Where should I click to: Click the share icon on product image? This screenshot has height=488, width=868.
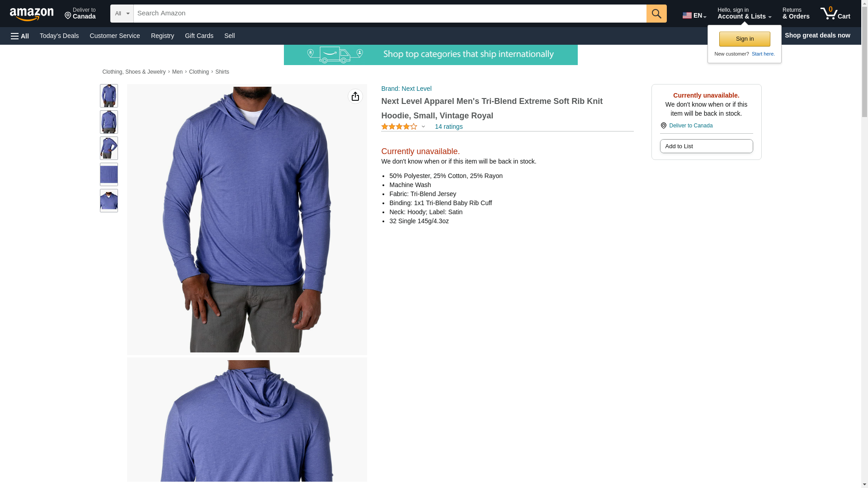point(355,96)
